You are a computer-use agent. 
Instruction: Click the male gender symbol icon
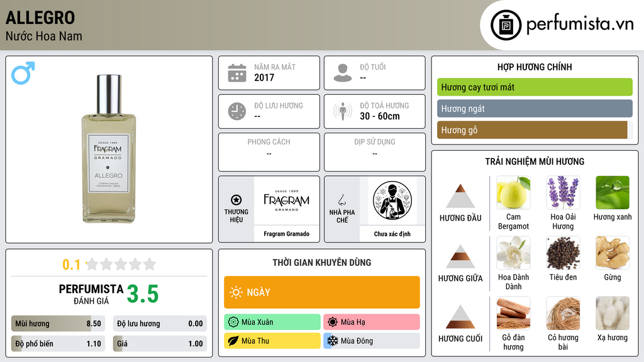pos(23,73)
